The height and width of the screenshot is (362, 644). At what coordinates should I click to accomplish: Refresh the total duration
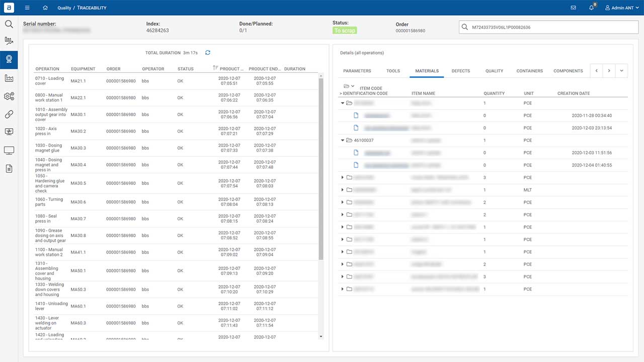pyautogui.click(x=208, y=52)
